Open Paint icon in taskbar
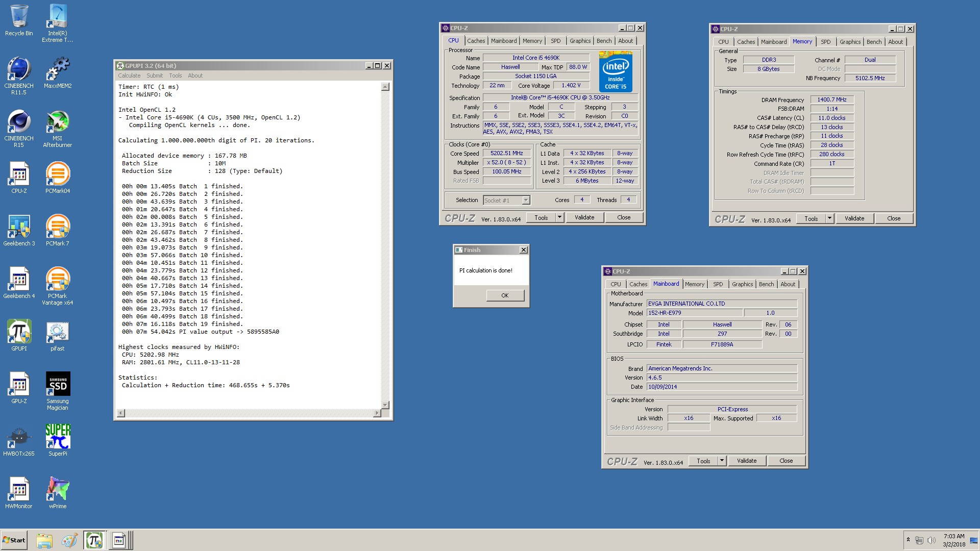 69,540
